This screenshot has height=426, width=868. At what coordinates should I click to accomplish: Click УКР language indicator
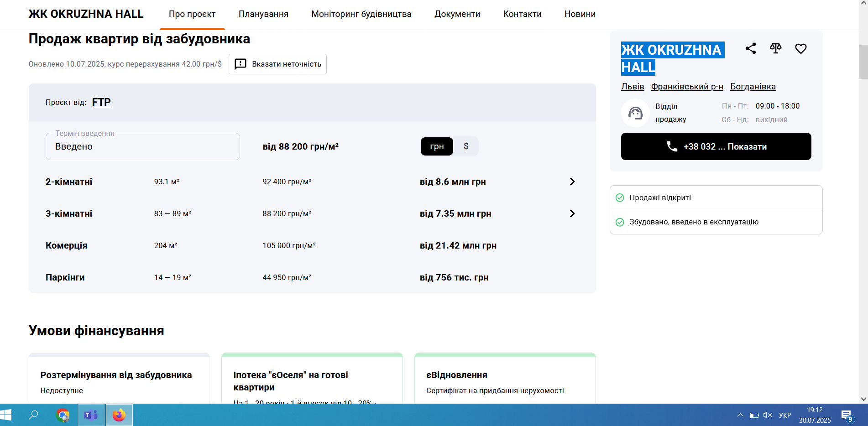coord(785,415)
